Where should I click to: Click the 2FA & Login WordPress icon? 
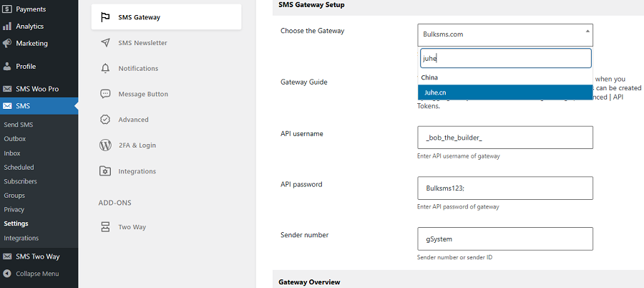click(105, 145)
